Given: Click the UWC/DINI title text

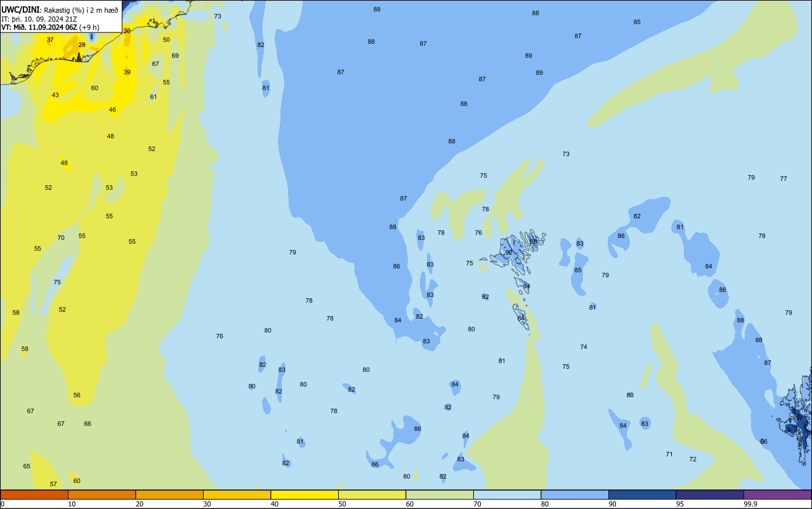Looking at the screenshot, I should [20, 10].
